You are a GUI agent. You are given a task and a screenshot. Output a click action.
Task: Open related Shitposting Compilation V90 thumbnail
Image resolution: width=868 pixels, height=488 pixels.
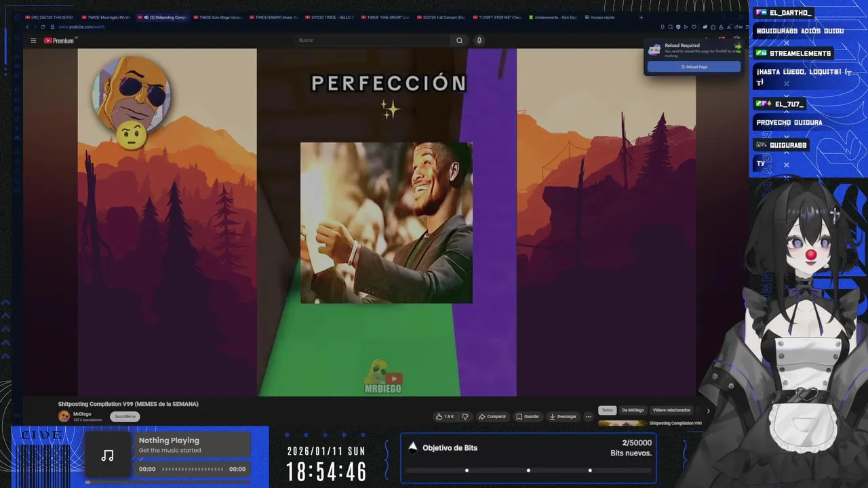pyautogui.click(x=623, y=424)
